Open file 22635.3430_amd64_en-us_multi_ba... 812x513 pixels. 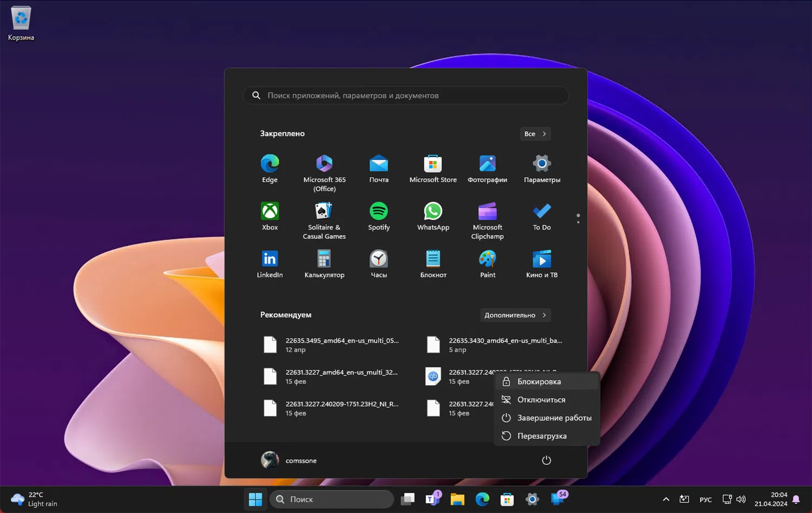point(495,345)
